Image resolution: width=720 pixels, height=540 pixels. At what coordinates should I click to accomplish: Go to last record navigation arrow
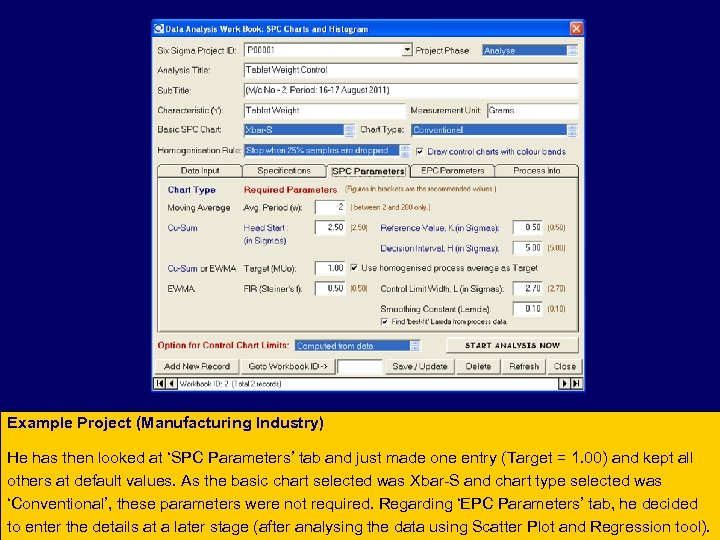pyautogui.click(x=576, y=383)
